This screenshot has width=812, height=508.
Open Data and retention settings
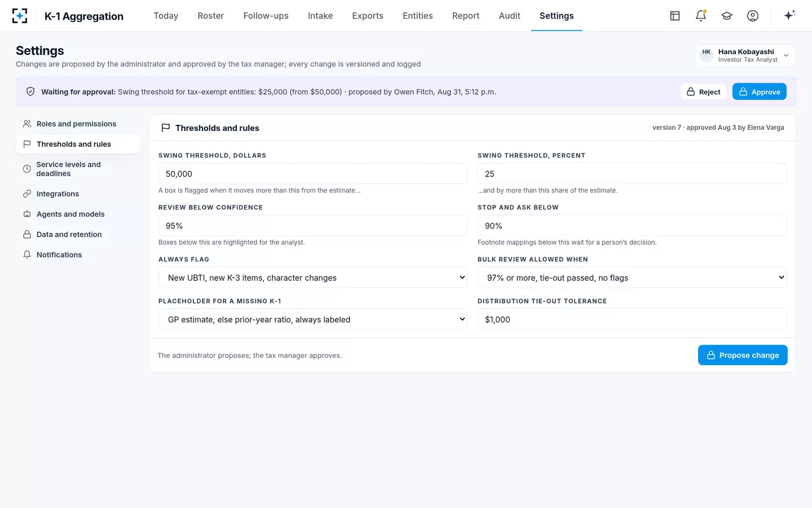78,234
